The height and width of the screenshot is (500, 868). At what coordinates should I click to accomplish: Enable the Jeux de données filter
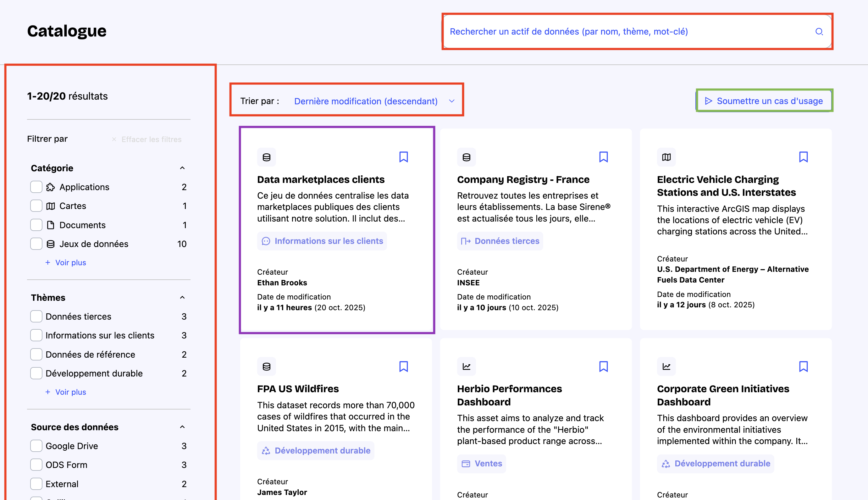tap(36, 244)
